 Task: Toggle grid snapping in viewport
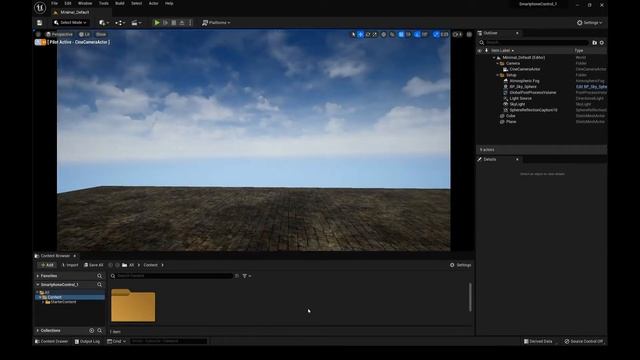[401, 35]
